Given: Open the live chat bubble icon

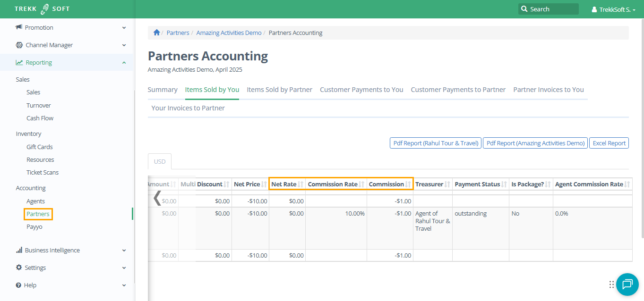Looking at the screenshot, I should click(627, 284).
